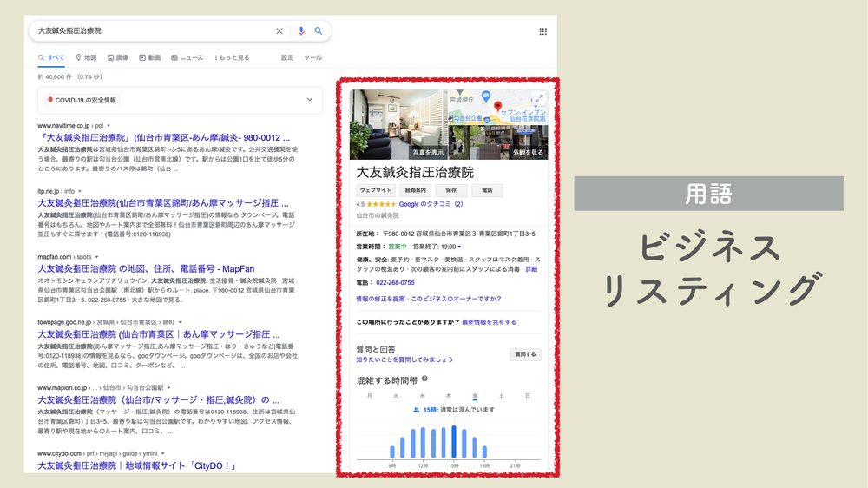Click the phone number 022-268-0755
The width and height of the screenshot is (868, 488).
pyautogui.click(x=395, y=282)
